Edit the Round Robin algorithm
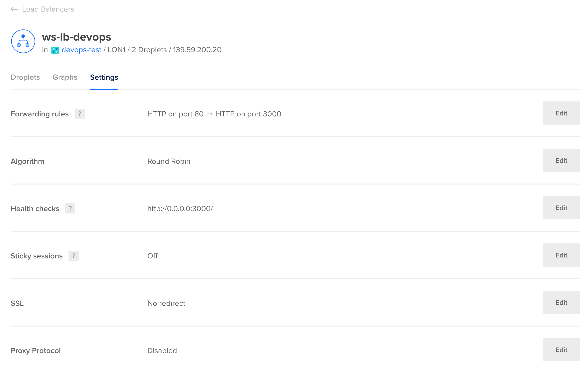 (x=561, y=160)
